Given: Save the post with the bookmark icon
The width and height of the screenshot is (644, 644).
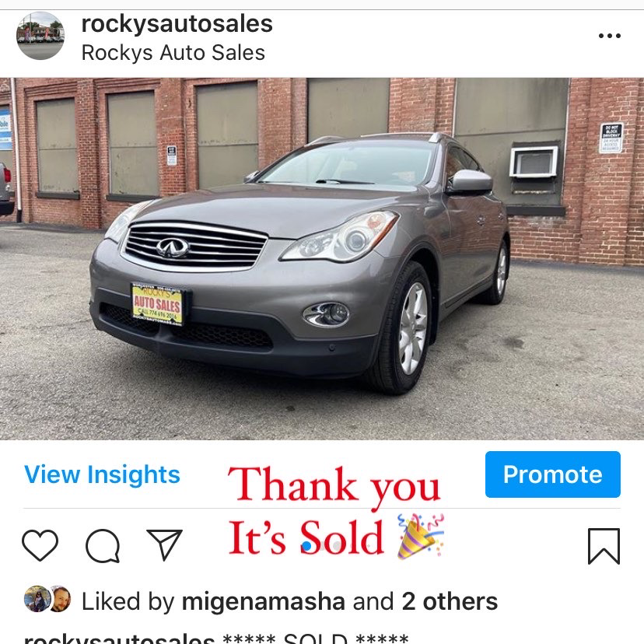Looking at the screenshot, I should click(x=604, y=546).
